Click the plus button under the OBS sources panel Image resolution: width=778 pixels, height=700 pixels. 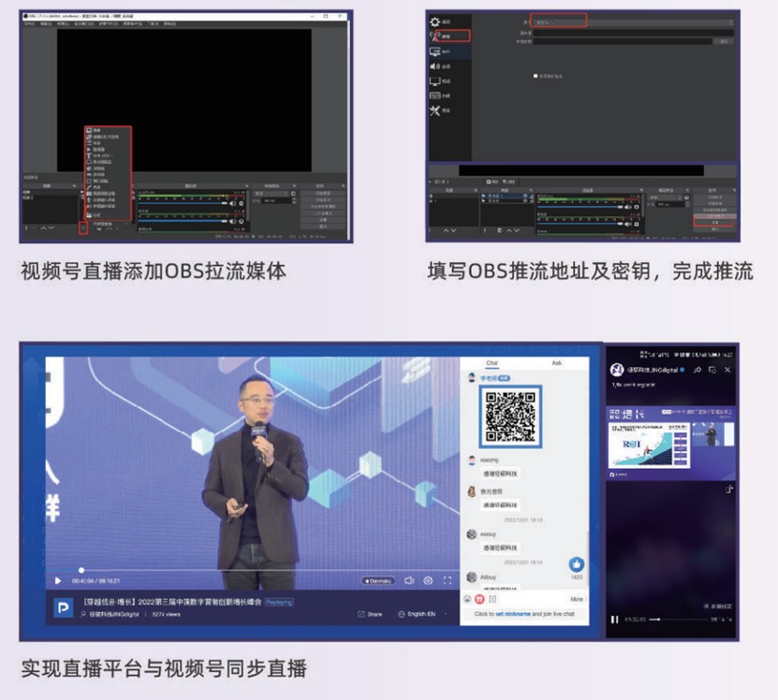pos(83,227)
